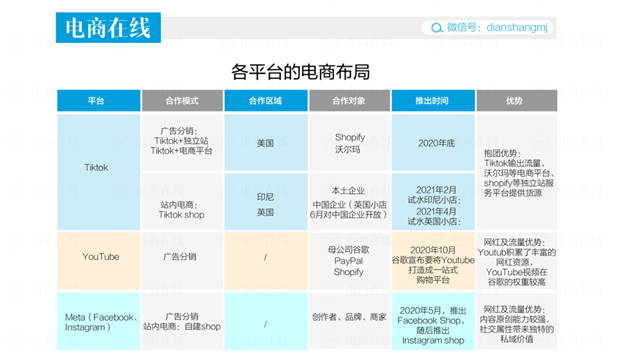Click the search magnifier icon
The image size is (620, 363).
coord(437,28)
